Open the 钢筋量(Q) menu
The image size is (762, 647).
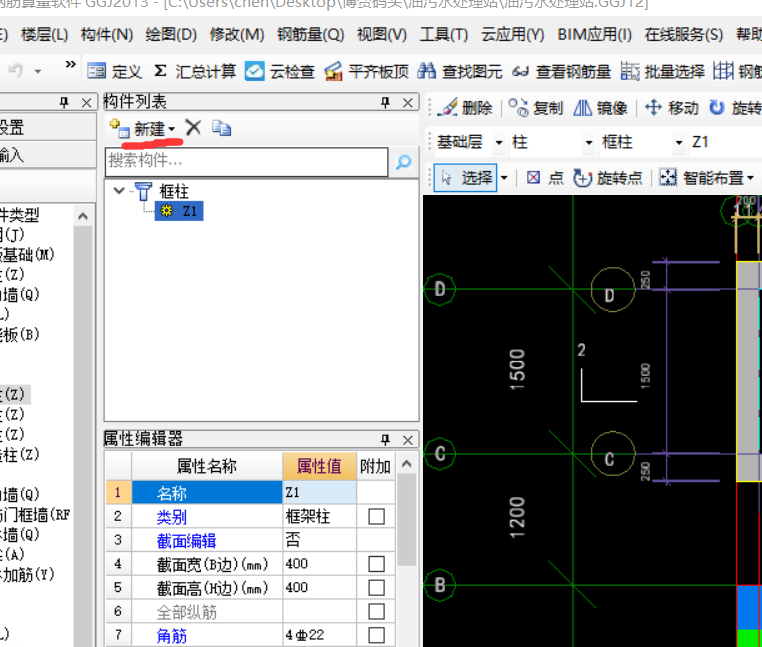[x=311, y=35]
